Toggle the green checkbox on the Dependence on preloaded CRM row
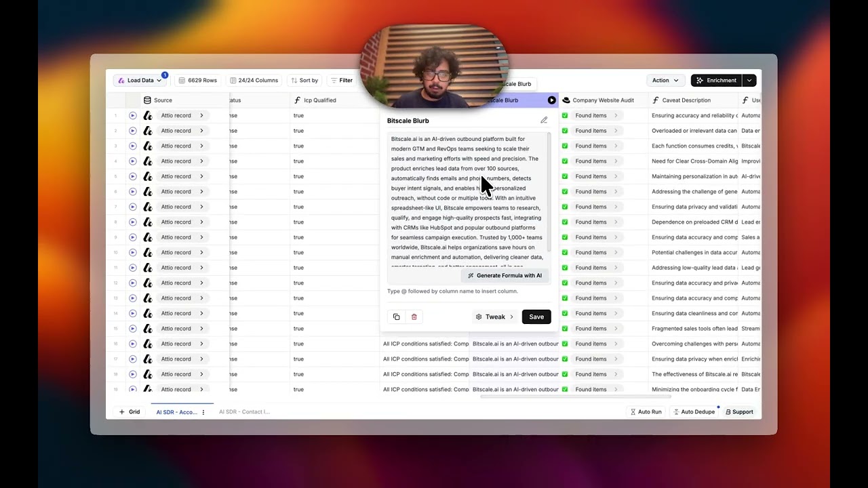The width and height of the screenshot is (868, 488). [565, 222]
